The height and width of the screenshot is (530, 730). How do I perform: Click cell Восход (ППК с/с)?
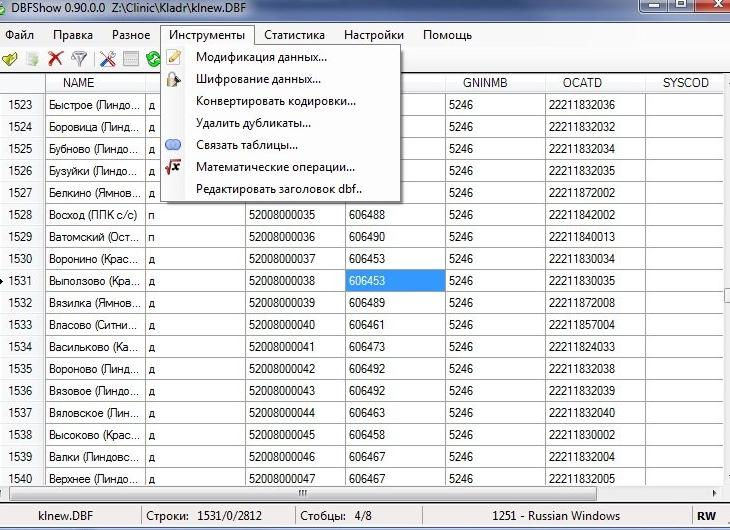click(x=95, y=215)
